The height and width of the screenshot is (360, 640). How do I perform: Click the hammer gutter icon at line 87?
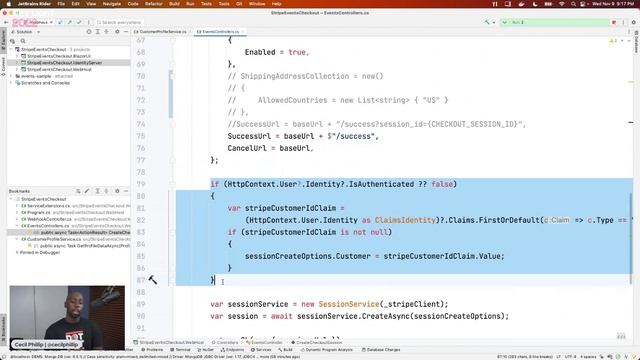[x=153, y=280]
